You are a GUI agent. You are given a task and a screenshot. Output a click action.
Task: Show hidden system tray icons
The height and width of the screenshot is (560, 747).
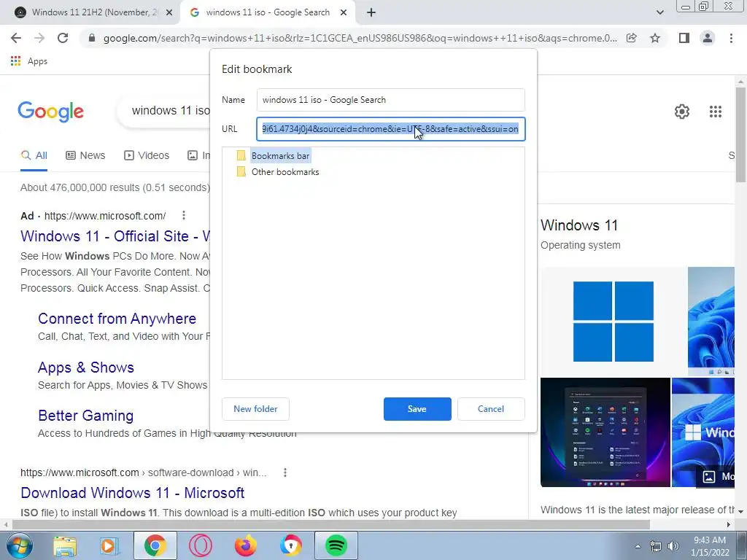tap(638, 546)
